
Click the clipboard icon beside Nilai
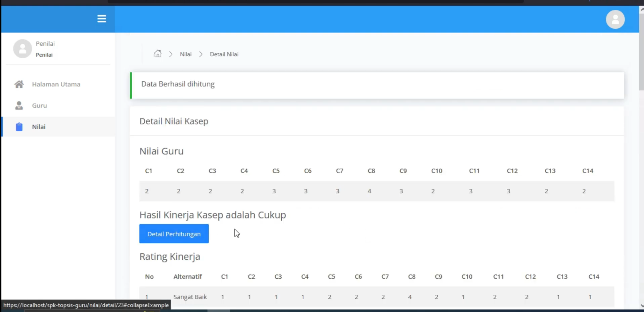point(19,127)
